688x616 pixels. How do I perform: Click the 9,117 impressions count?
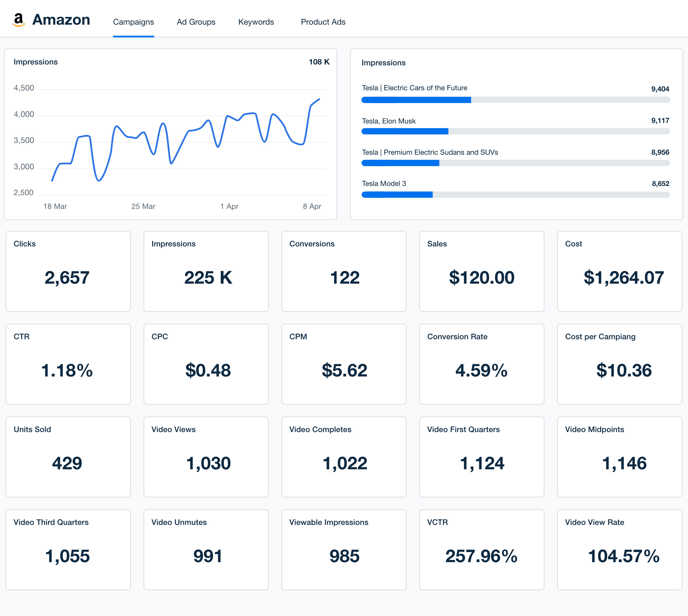click(660, 121)
